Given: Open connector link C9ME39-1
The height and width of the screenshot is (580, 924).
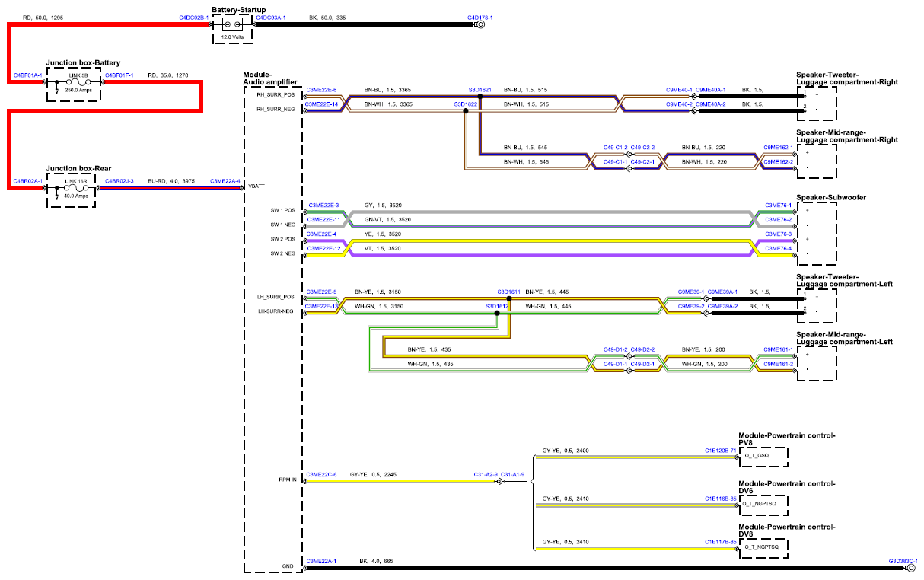Looking at the screenshot, I should [x=691, y=292].
